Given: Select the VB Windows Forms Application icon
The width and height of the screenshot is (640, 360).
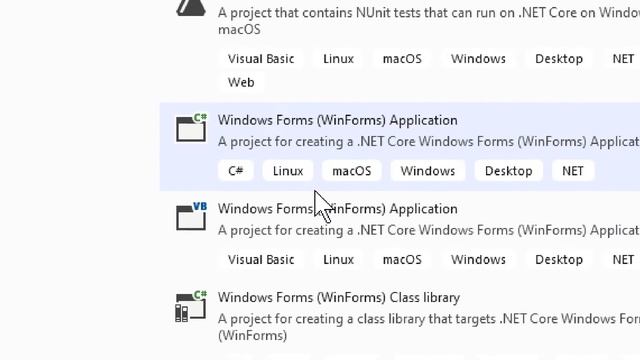Looking at the screenshot, I should [191, 216].
